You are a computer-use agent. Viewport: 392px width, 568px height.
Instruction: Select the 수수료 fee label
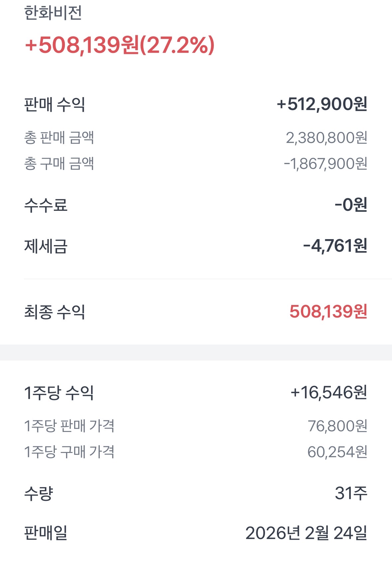point(46,205)
